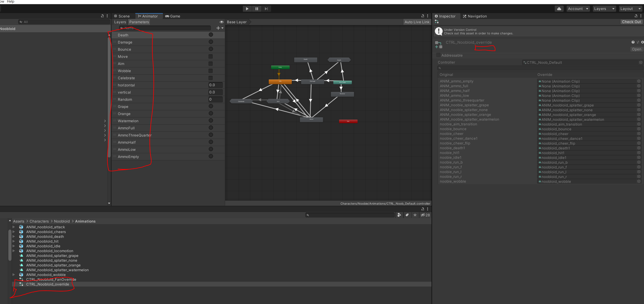The width and height of the screenshot is (644, 304).
Task: Expand the ANIM_noobloid_attack asset
Action: 14,227
